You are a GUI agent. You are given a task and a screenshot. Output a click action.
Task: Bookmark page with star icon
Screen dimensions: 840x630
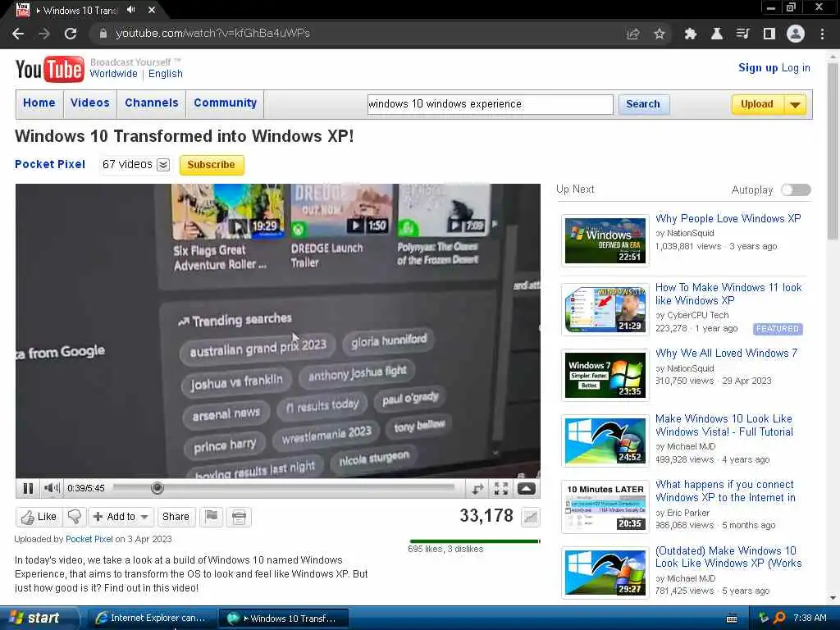659,34
